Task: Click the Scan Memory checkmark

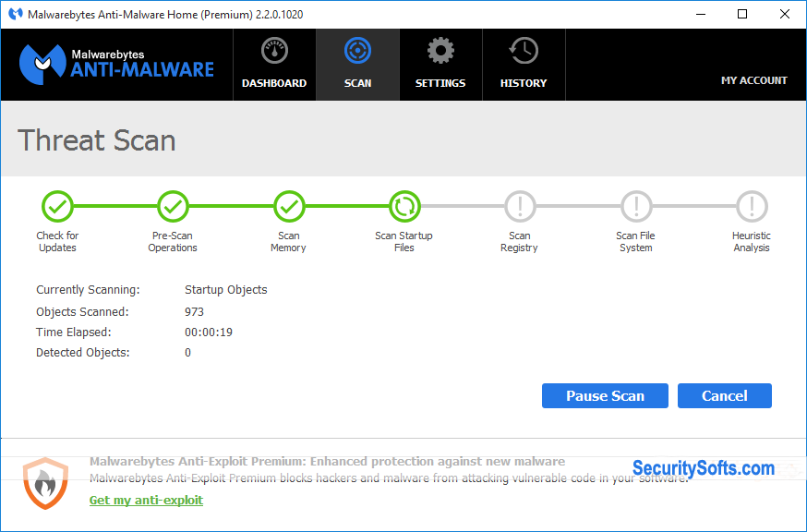Action: point(289,207)
